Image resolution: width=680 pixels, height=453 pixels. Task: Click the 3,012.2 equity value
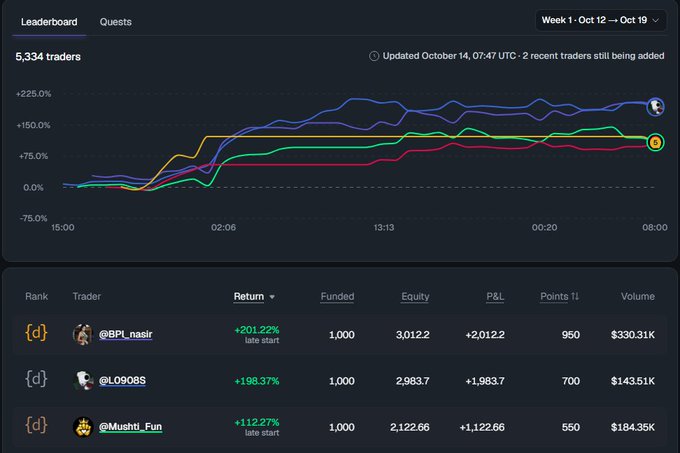412,335
